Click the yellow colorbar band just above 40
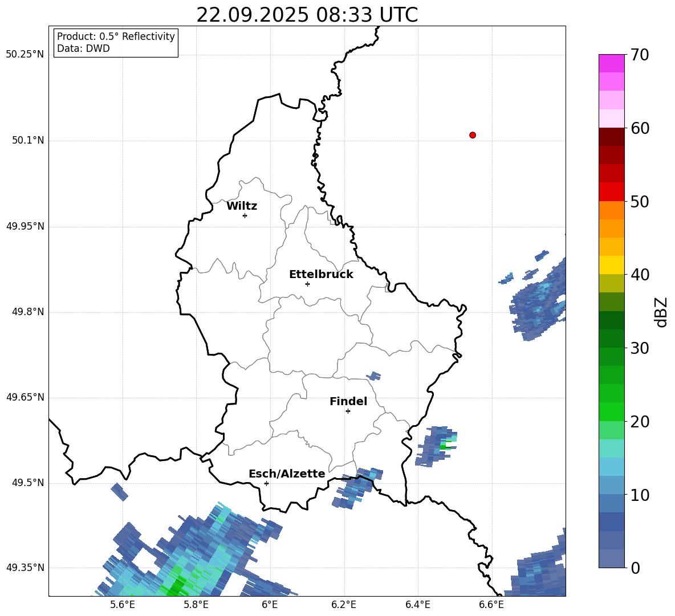This screenshot has height=616, width=675. [611, 265]
